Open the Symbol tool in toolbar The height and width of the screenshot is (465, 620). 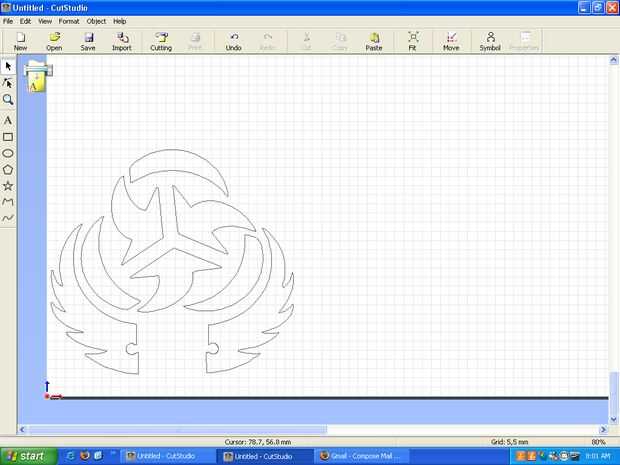coord(490,41)
